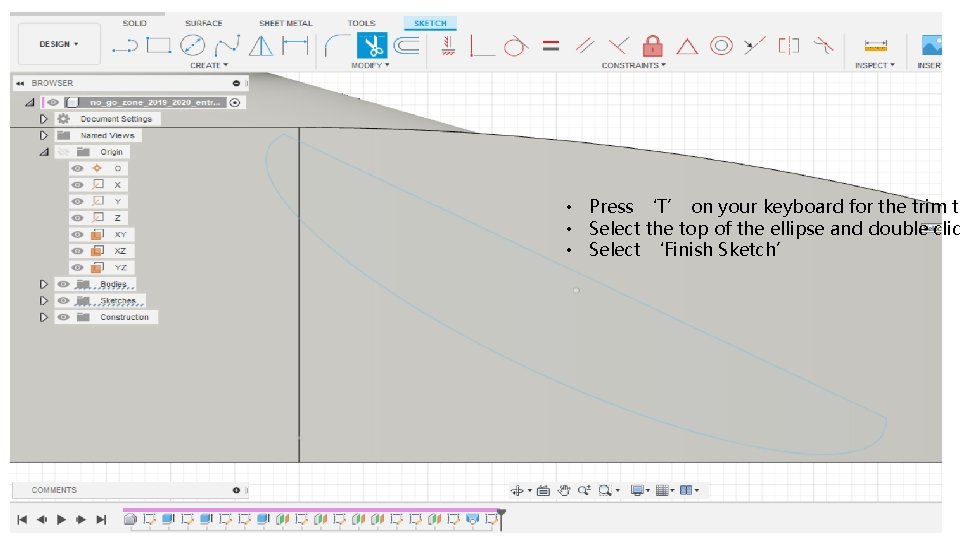
Task: Click the Insert image icon
Action: [x=931, y=46]
